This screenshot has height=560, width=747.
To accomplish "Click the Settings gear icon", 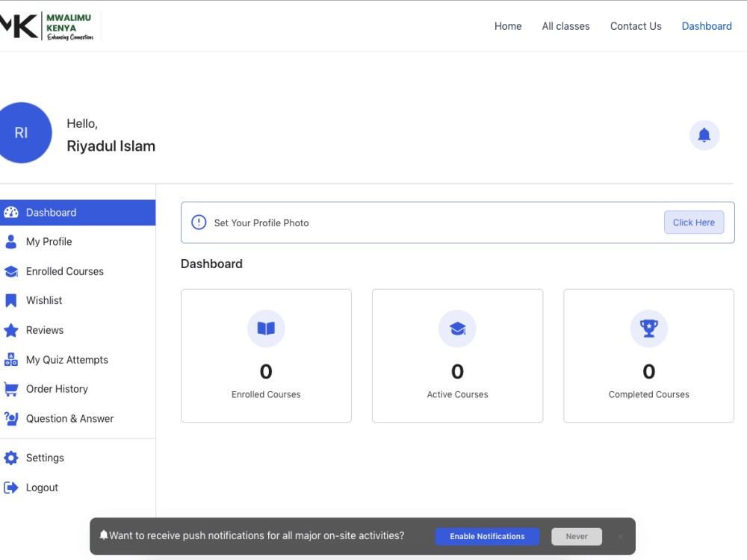I will tap(11, 458).
